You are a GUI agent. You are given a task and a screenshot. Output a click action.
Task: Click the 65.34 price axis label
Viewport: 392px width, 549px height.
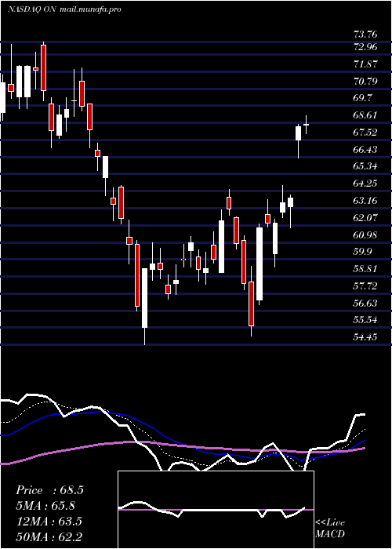click(x=365, y=166)
